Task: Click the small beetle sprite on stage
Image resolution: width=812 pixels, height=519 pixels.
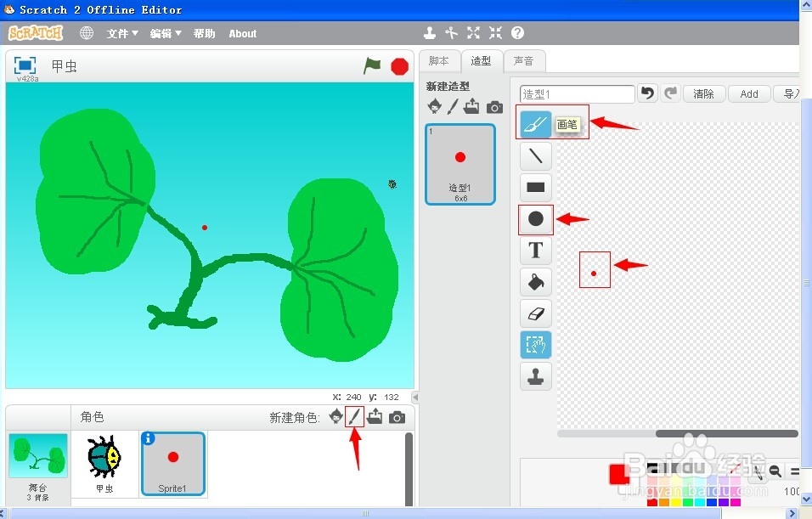Action: 392,183
